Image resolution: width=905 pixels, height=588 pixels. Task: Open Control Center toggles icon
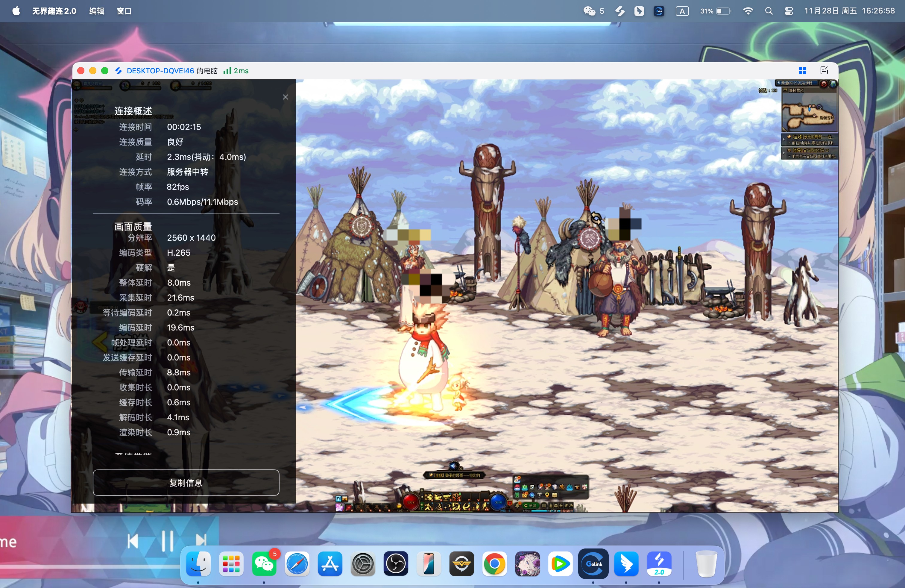click(789, 11)
